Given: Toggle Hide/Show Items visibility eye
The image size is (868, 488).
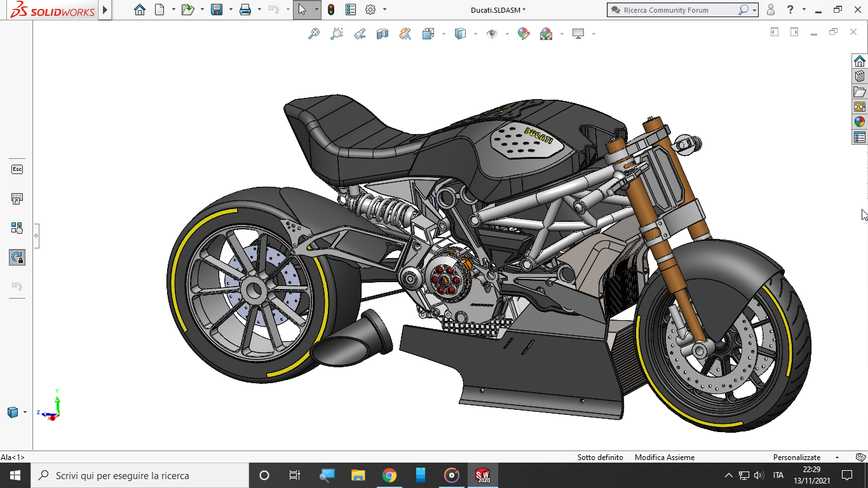Looking at the screenshot, I should coord(491,33).
